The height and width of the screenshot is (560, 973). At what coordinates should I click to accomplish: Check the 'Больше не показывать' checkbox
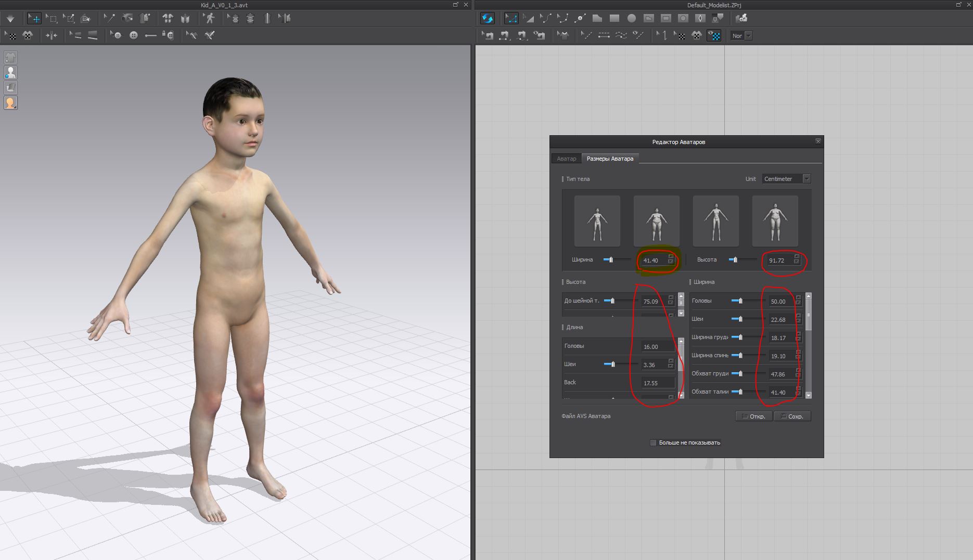point(653,442)
